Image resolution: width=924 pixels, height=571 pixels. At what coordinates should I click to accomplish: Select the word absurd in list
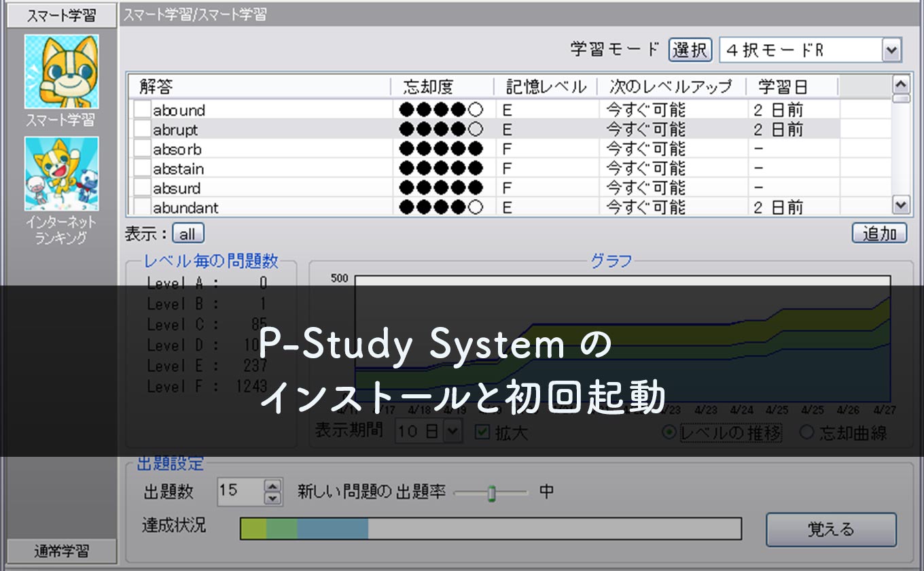[x=177, y=188]
